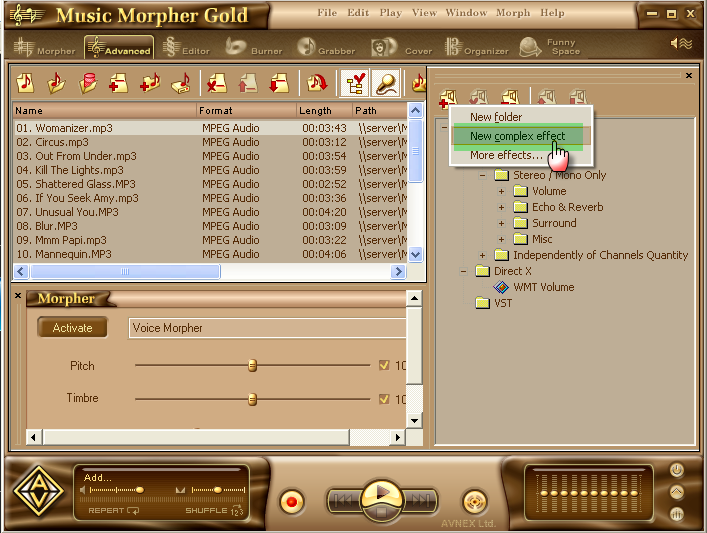Click the equalizer settings icon at bottom right

[x=676, y=514]
